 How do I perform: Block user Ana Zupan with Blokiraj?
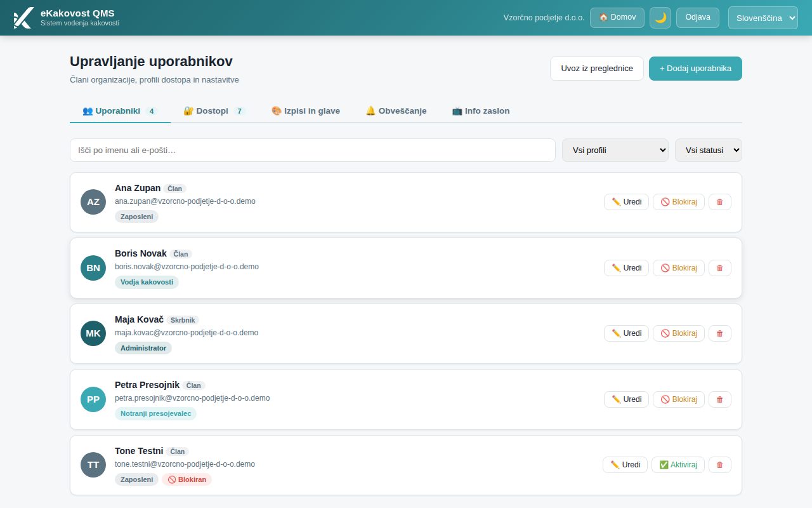pyautogui.click(x=678, y=202)
